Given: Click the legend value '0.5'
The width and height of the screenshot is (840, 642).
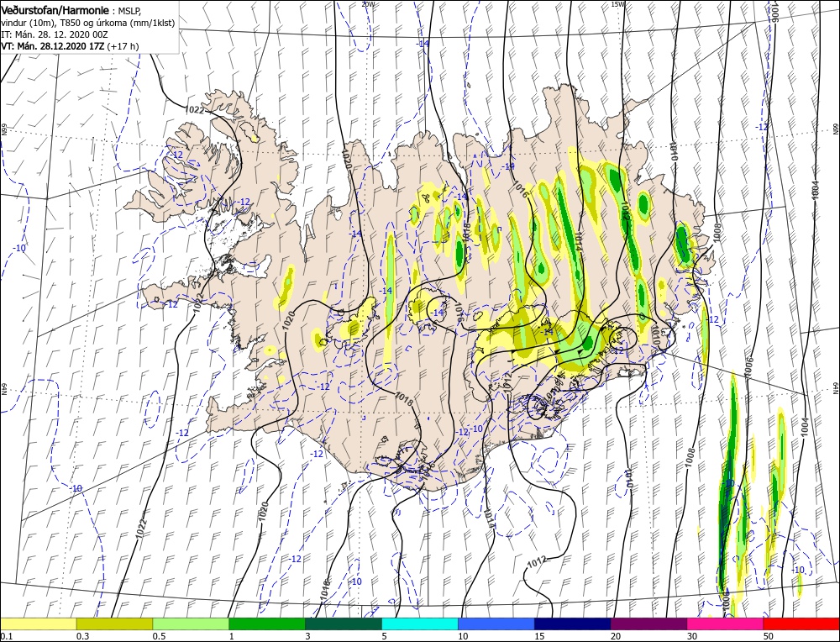Looking at the screenshot, I should coord(159,636).
